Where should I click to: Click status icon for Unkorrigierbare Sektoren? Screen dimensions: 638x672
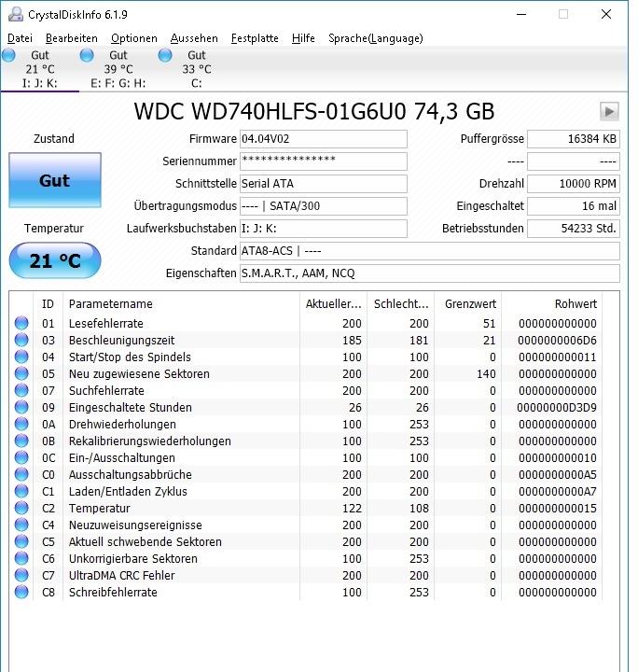pos(21,558)
